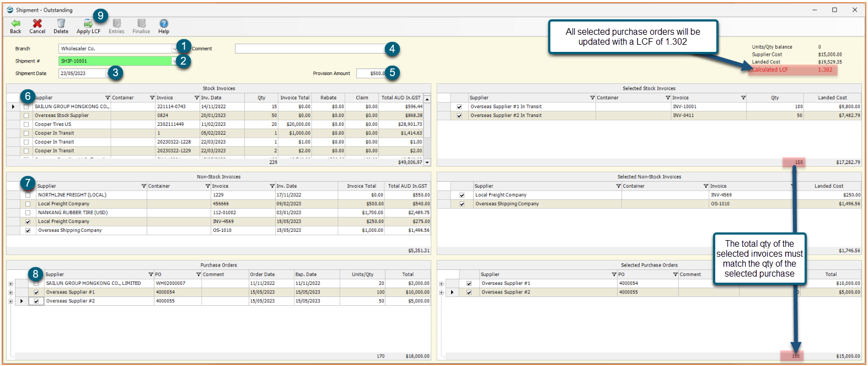Open the Branch dropdown
Image resolution: width=868 pixels, height=366 pixels.
pos(175,49)
